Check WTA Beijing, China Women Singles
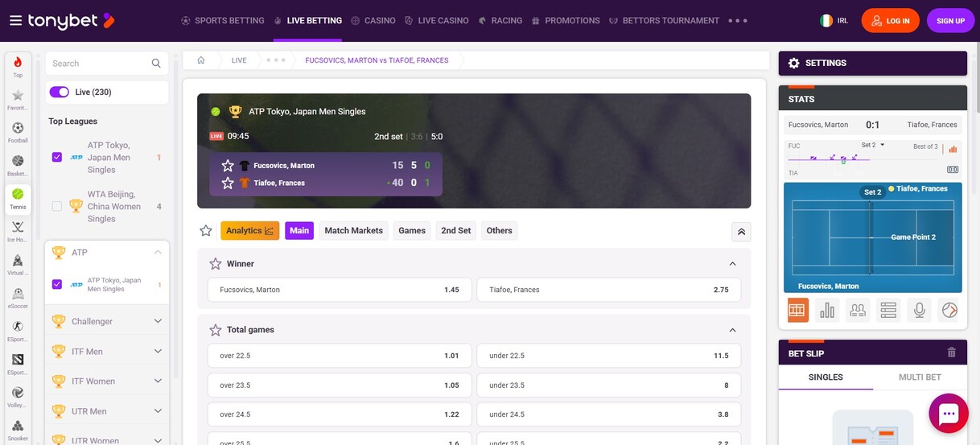 tap(57, 206)
